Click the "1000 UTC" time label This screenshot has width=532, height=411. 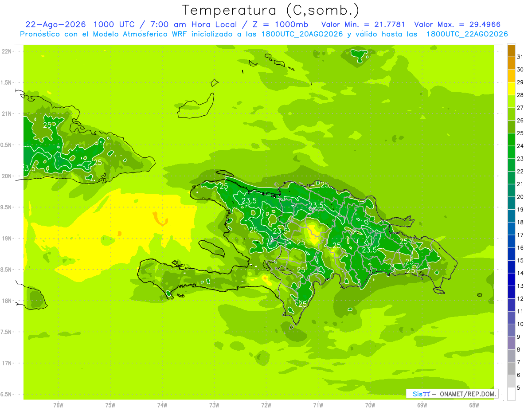click(115, 24)
